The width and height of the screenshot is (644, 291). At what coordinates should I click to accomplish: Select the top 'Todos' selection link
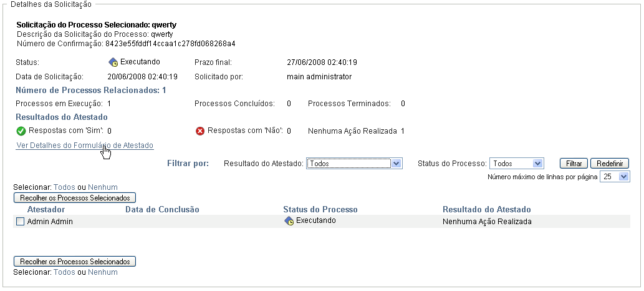coord(64,187)
